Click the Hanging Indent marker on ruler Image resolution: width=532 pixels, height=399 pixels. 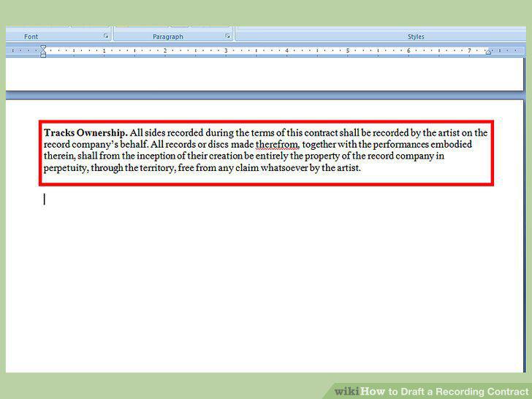43,52
